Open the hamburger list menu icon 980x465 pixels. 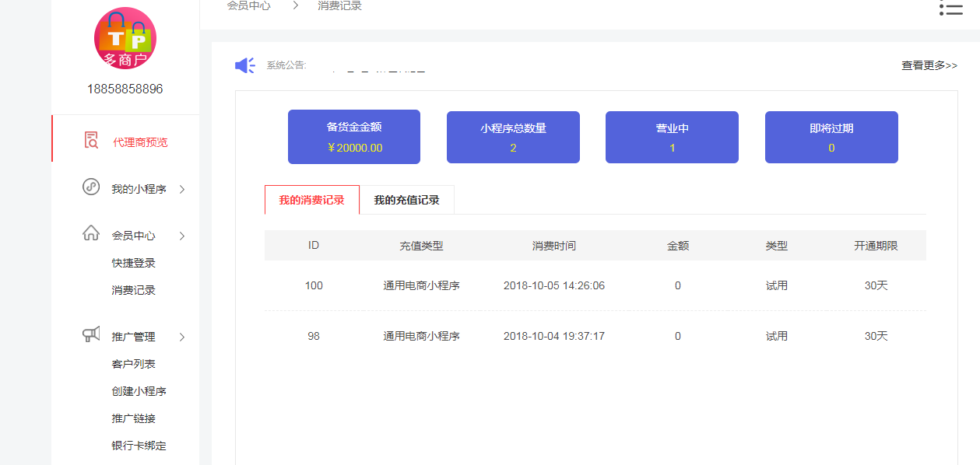click(950, 8)
